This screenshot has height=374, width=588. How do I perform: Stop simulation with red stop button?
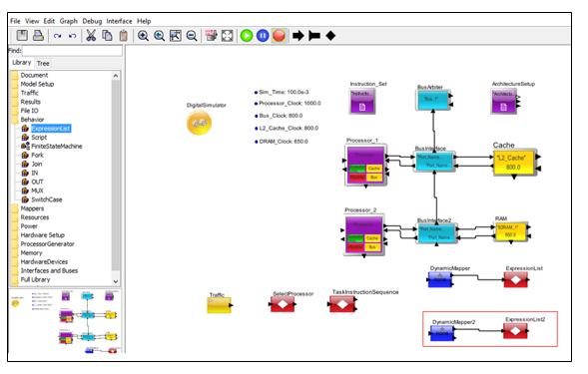(x=279, y=36)
